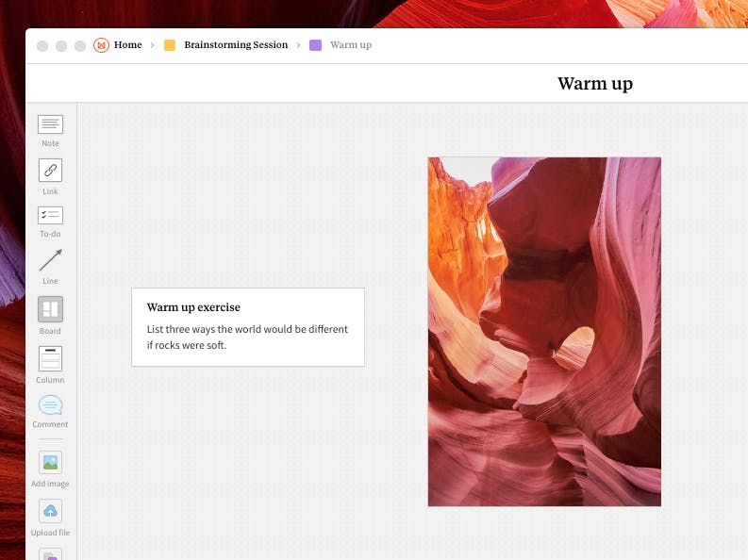Click the window minimize button

[x=61, y=46]
